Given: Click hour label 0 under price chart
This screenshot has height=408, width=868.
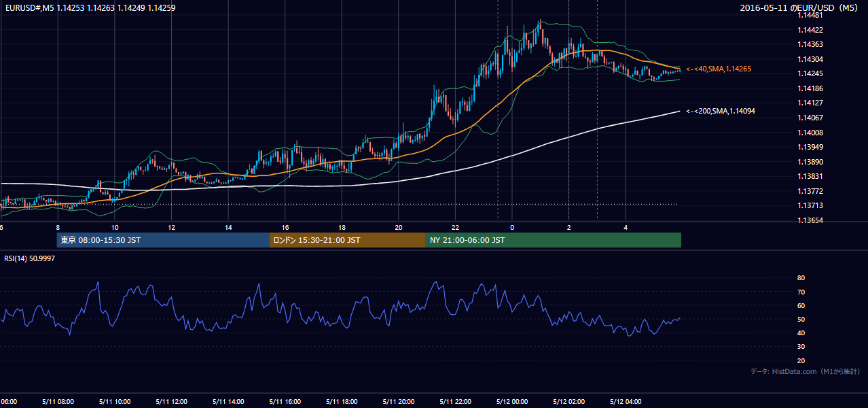Looking at the screenshot, I should click(512, 227).
